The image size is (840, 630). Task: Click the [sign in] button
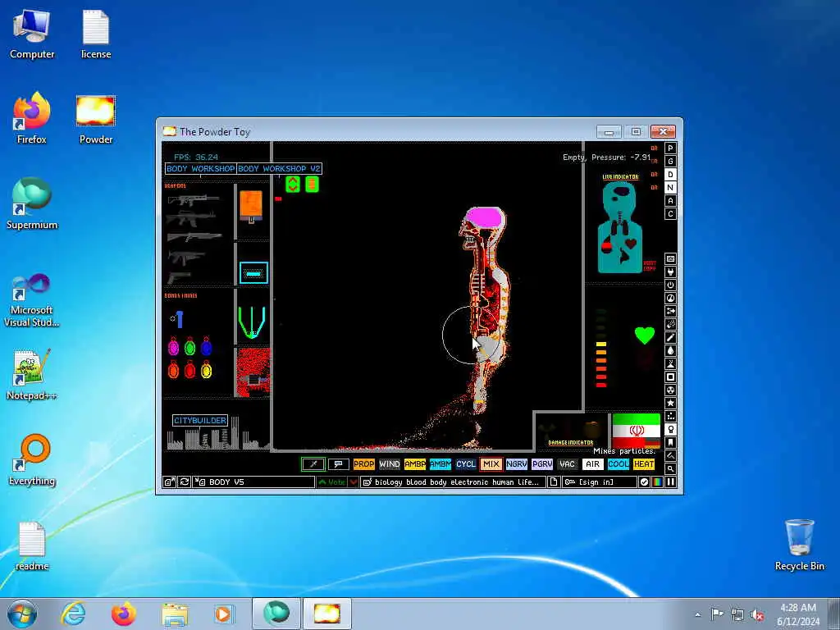(x=600, y=482)
